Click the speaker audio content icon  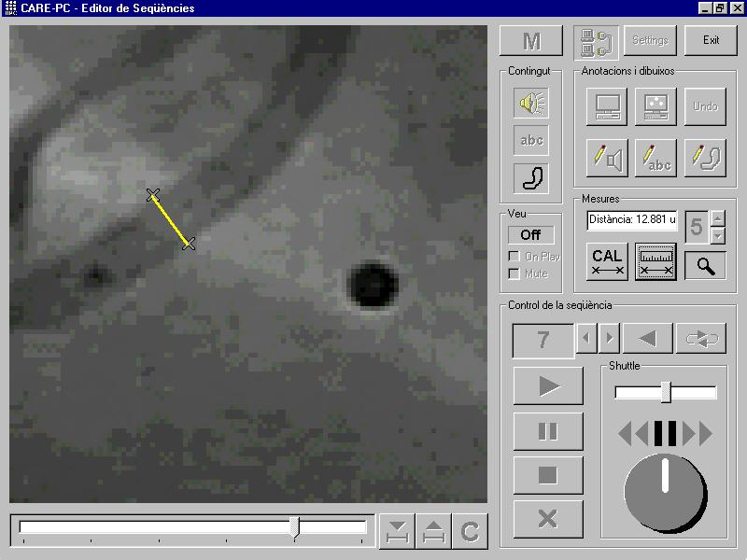click(531, 104)
